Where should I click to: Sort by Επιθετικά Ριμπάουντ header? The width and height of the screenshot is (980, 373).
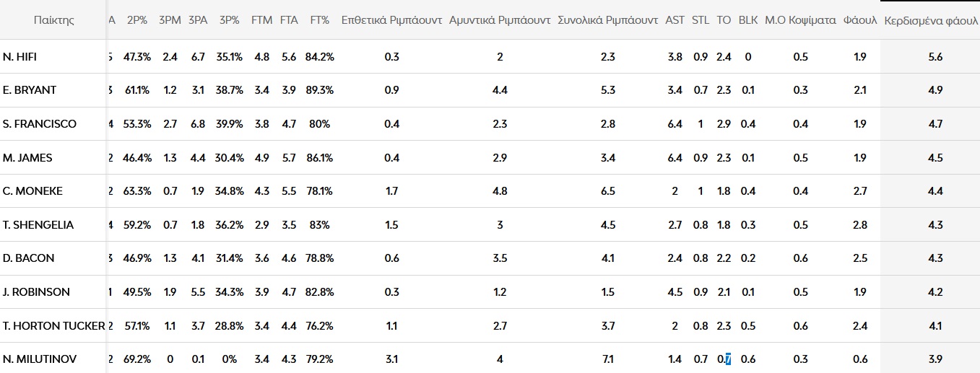(x=391, y=19)
